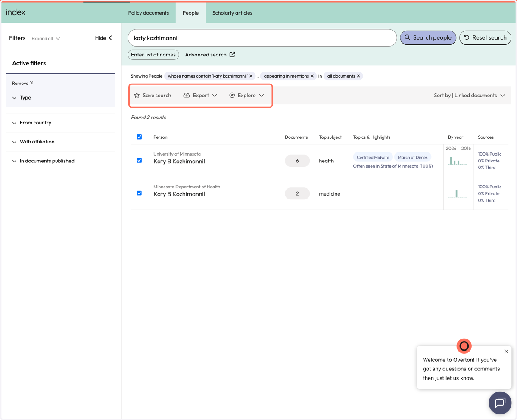Remove active filters
Screen dimensions: 517x420
[x=23, y=83]
